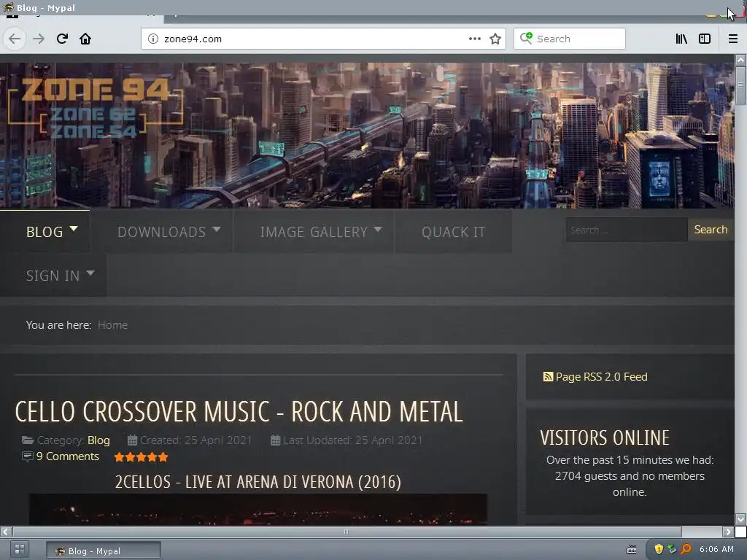The image size is (747, 560).
Task: Click the Zone 94 site logo
Action: click(96, 108)
